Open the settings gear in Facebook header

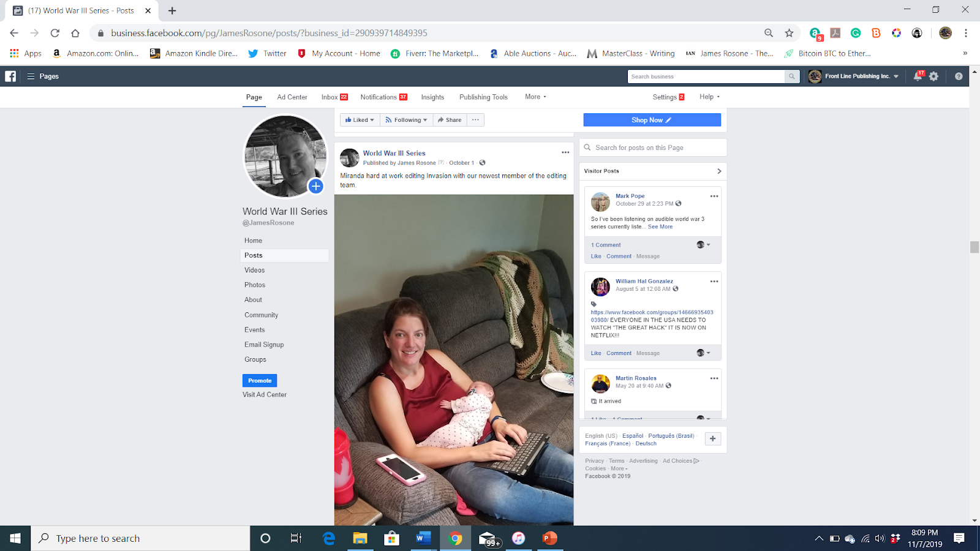tap(933, 76)
